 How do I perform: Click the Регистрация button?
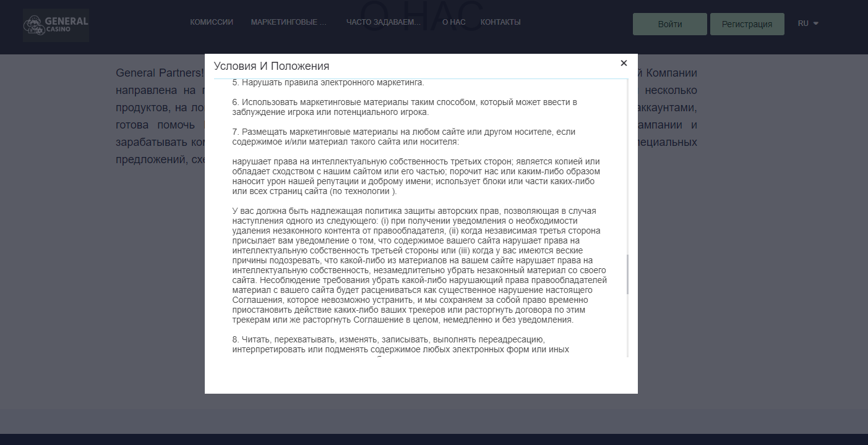pos(747,24)
